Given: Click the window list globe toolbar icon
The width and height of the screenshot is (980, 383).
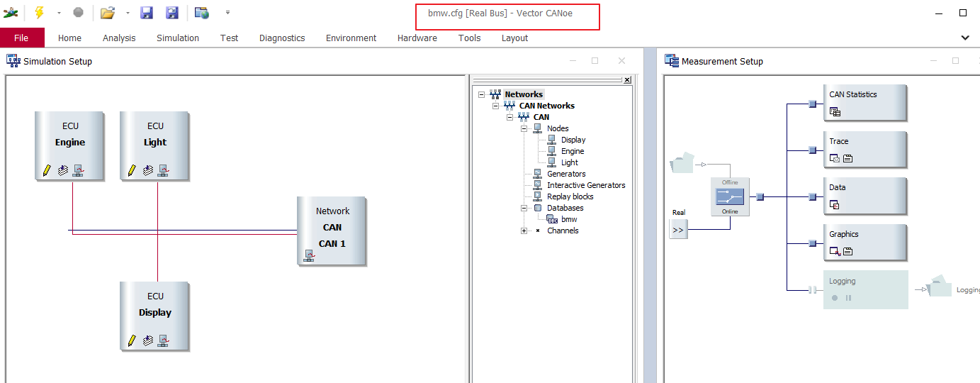Looking at the screenshot, I should 202,12.
